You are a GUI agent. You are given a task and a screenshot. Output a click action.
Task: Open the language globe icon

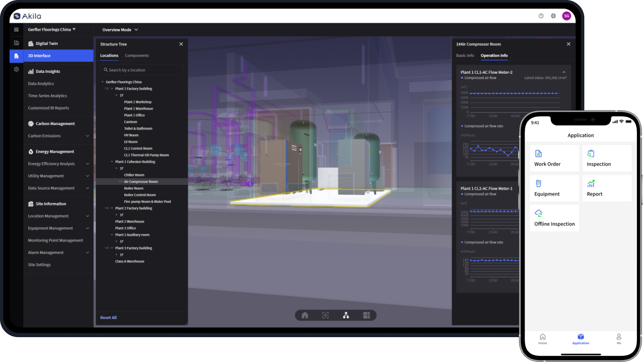(x=553, y=16)
